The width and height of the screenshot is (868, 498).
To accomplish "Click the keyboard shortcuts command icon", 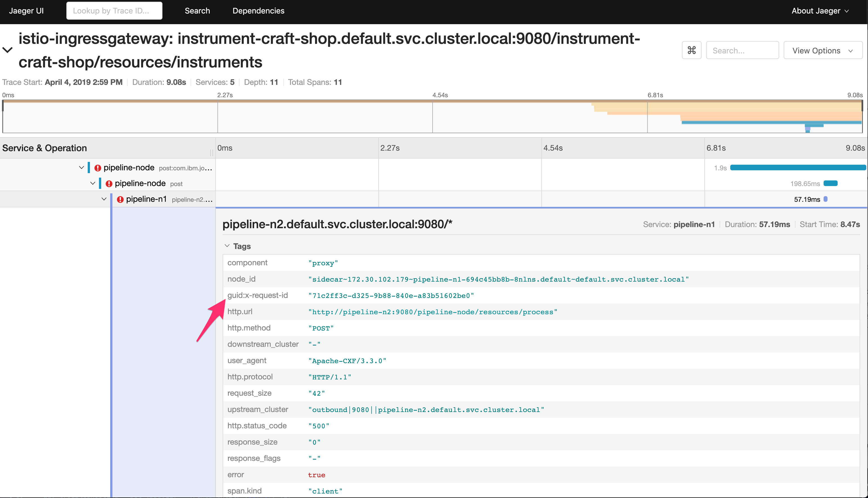I will (691, 50).
